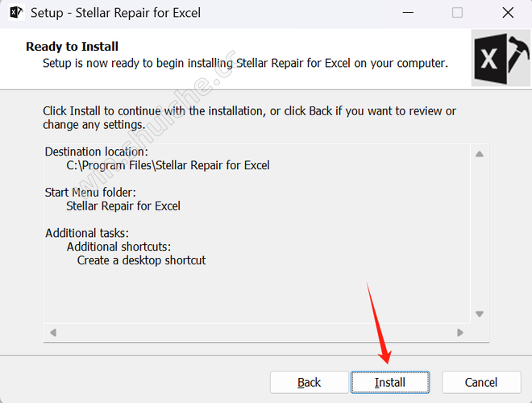Go Back to previous setup step
Viewport: 532px width, 403px height.
point(309,382)
